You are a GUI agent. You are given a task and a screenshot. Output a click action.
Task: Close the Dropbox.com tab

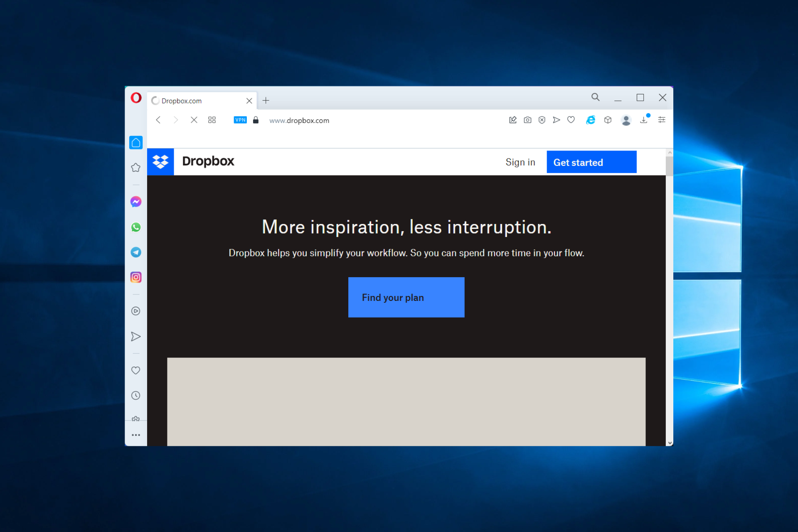249,101
